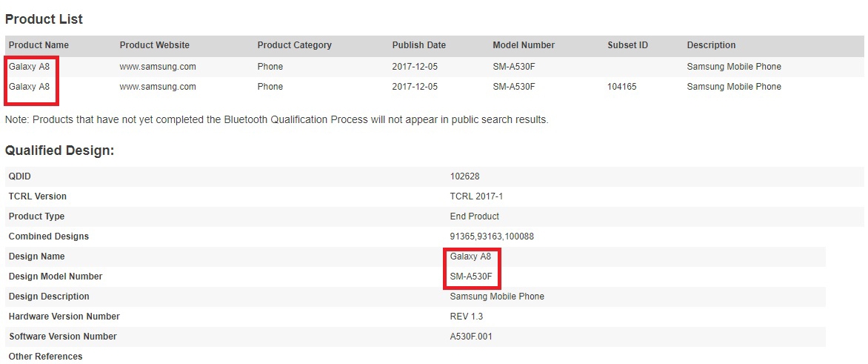Click Design Name value Galaxy A8

coord(470,257)
